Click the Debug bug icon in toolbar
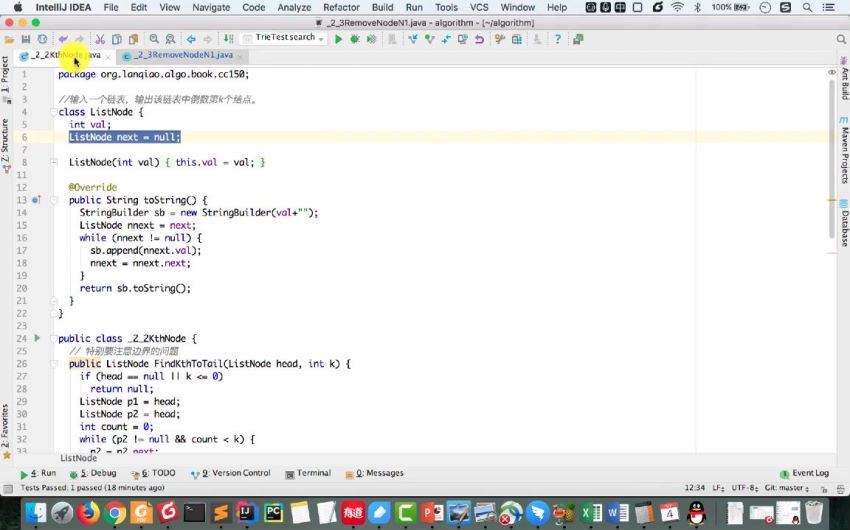The image size is (850, 530). click(355, 39)
